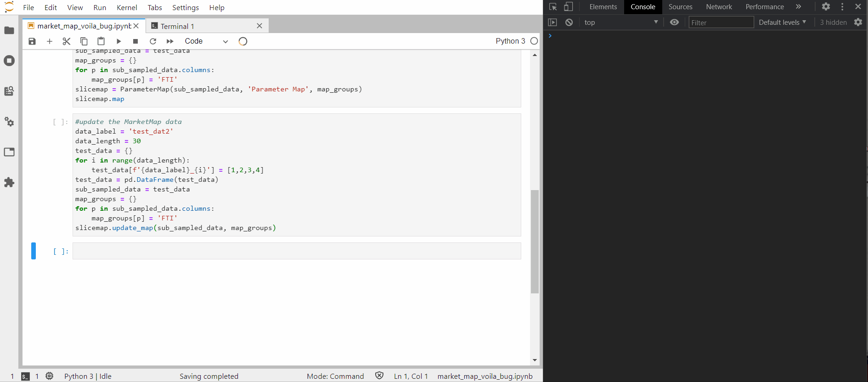Open the File Browser sidebar panel

(9, 30)
